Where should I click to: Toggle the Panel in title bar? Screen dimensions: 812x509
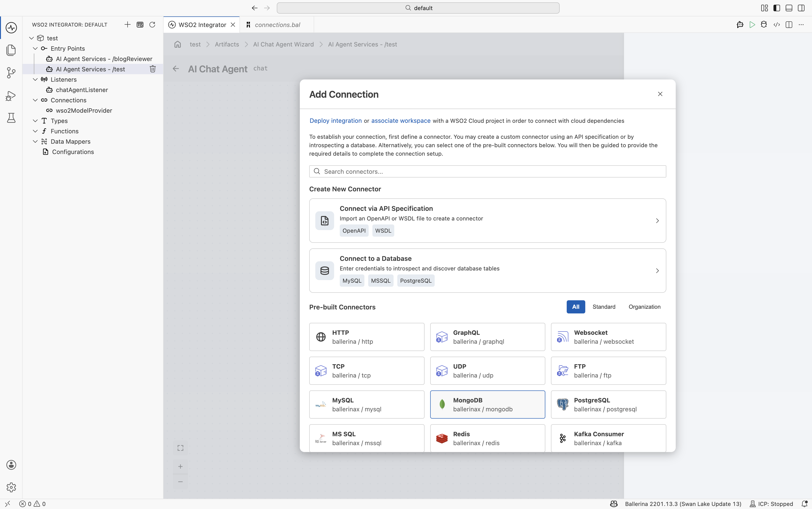coord(789,8)
